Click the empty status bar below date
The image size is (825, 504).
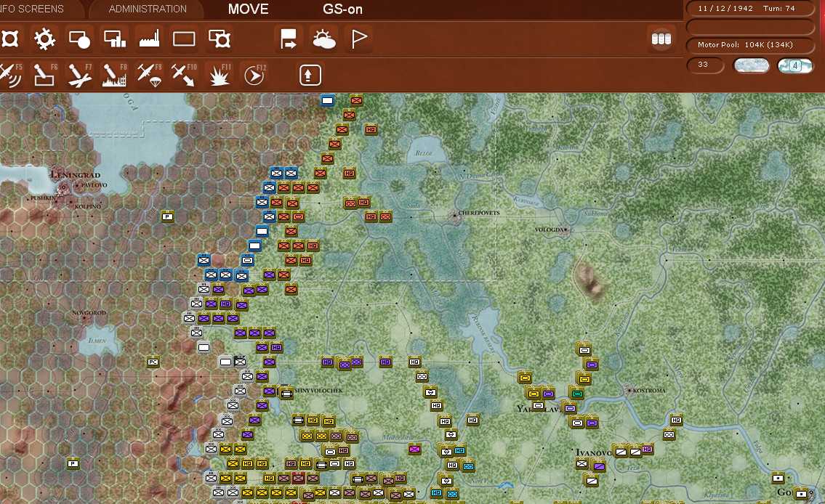pyautogui.click(x=749, y=26)
